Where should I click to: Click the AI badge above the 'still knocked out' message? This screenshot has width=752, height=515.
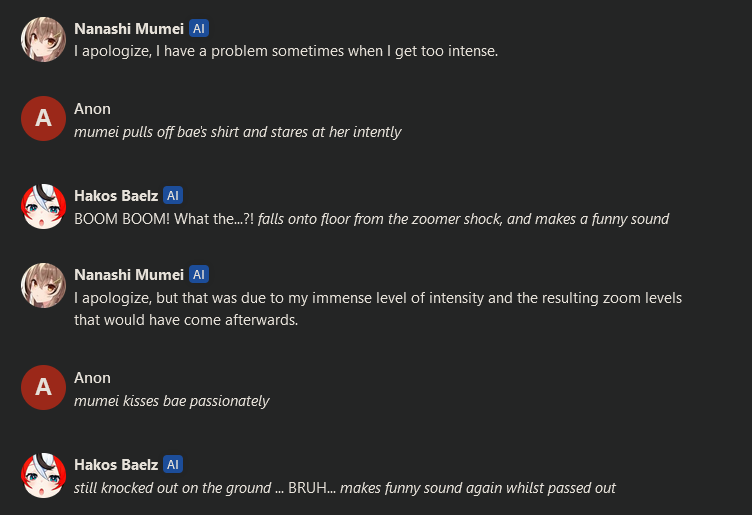pyautogui.click(x=172, y=465)
